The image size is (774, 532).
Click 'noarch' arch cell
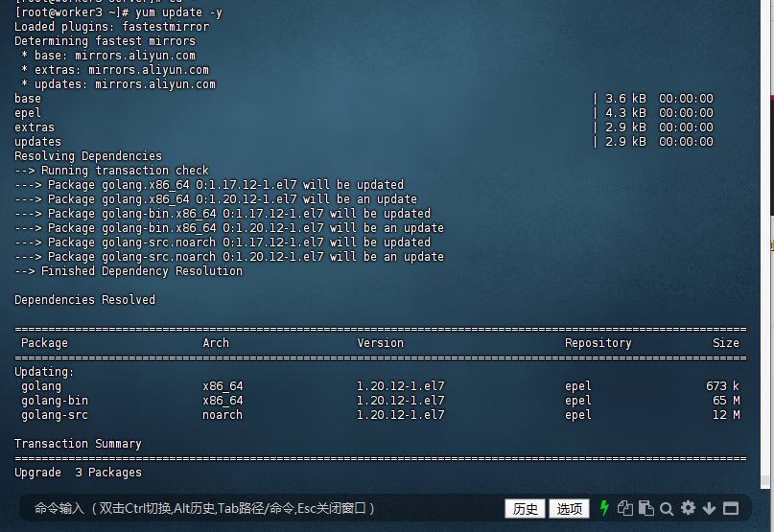pos(223,414)
